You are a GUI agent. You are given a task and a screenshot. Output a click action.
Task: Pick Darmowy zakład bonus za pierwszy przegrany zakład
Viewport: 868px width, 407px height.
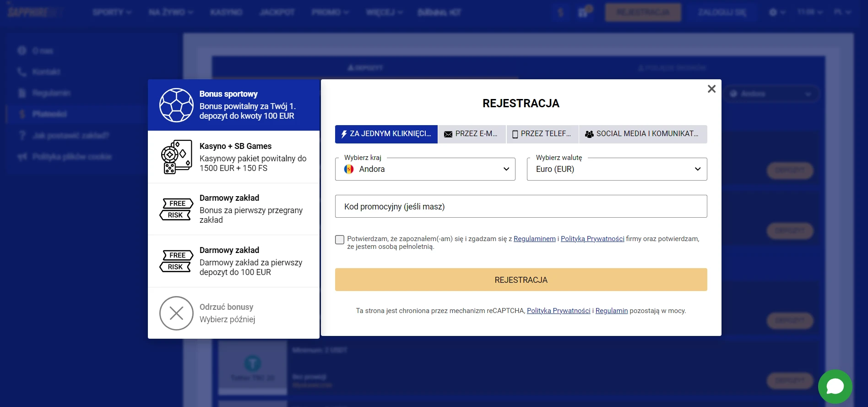(233, 209)
